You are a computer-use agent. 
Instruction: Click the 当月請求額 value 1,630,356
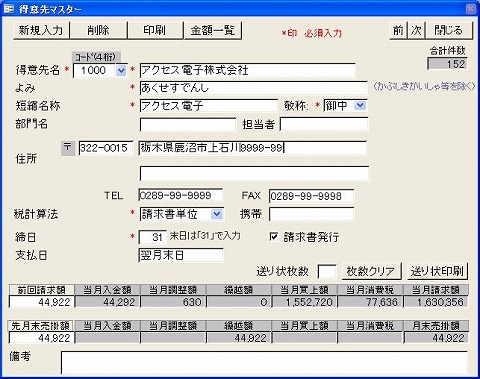click(436, 302)
